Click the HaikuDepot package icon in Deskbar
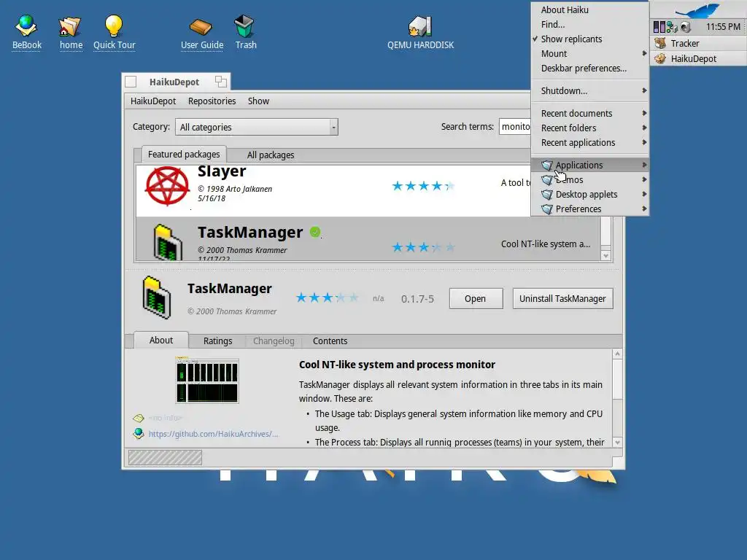 tap(660, 58)
